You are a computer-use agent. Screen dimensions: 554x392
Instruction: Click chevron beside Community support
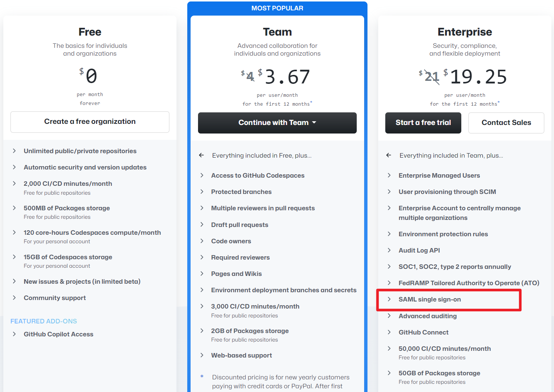point(14,298)
